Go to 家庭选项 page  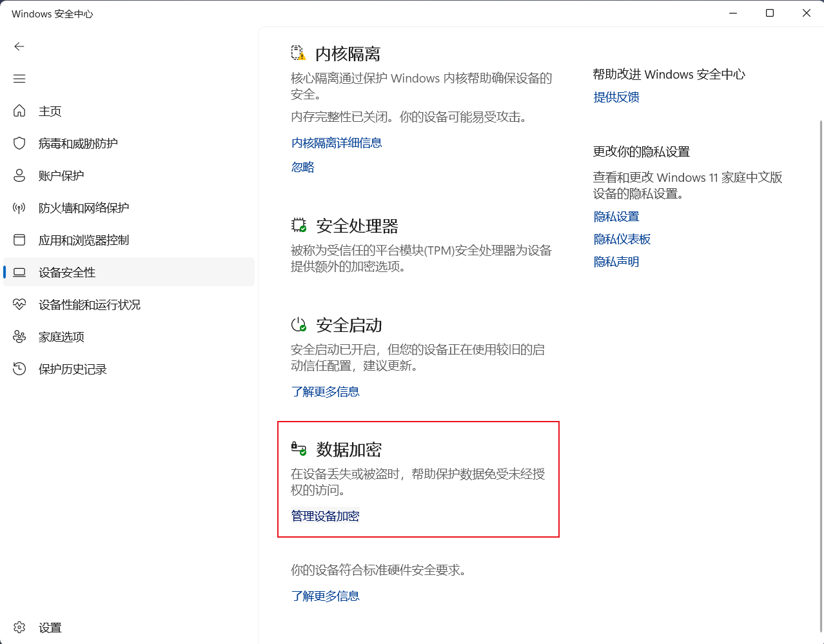pos(129,337)
